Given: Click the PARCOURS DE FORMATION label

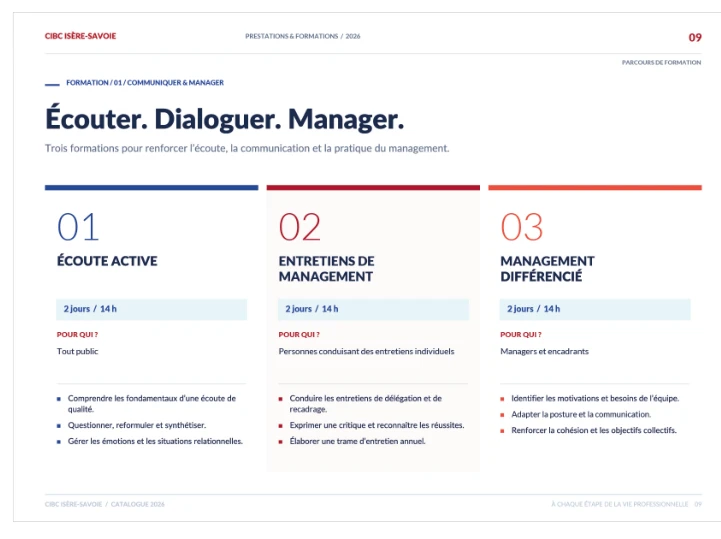Looking at the screenshot, I should click(x=661, y=62).
